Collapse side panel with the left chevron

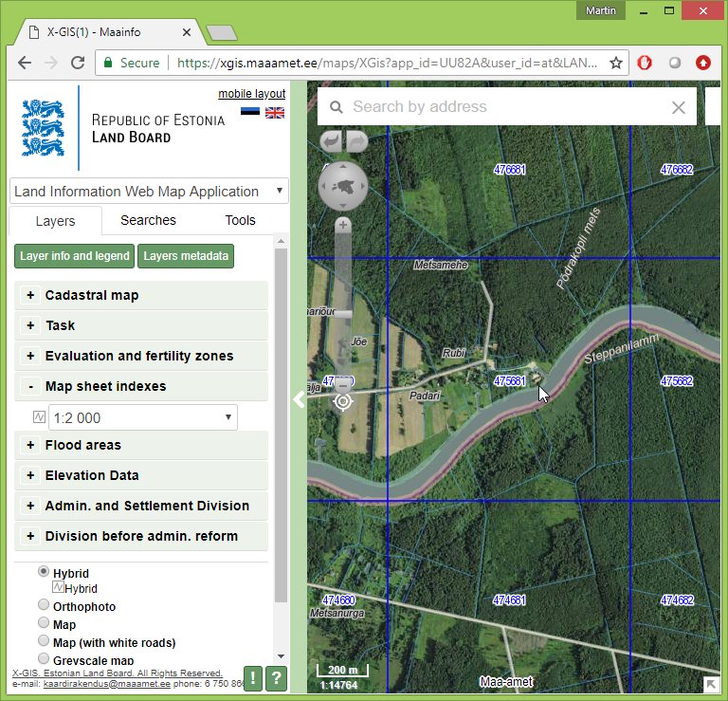pyautogui.click(x=299, y=399)
